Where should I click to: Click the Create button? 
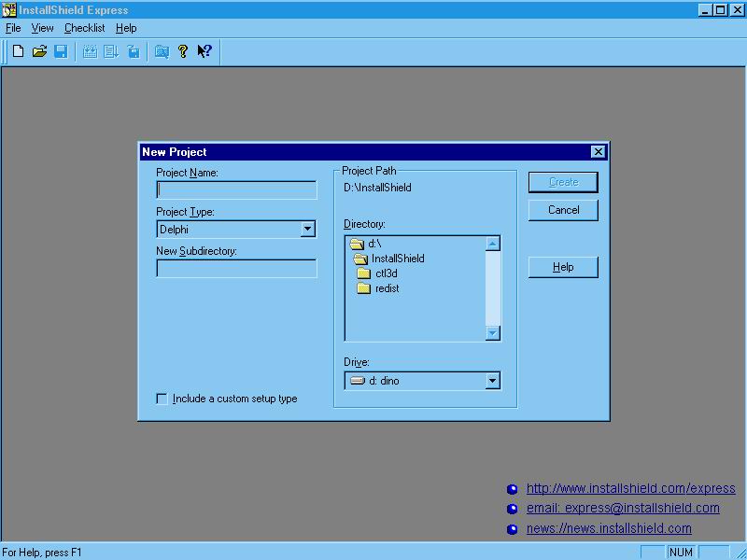coord(563,182)
